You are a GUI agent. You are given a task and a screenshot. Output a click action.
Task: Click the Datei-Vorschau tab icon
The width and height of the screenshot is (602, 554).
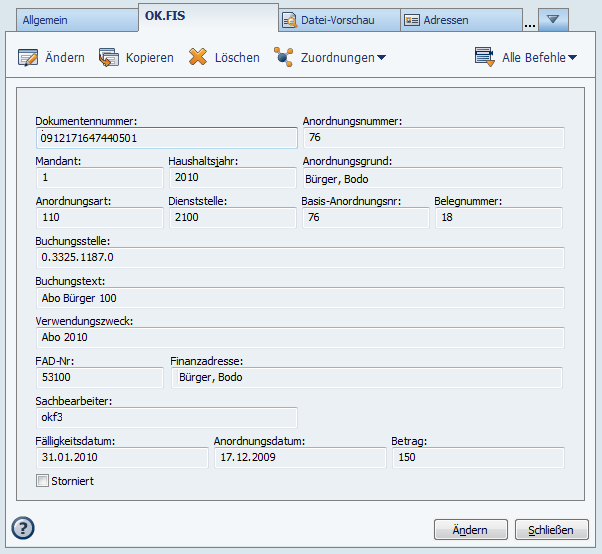click(289, 20)
